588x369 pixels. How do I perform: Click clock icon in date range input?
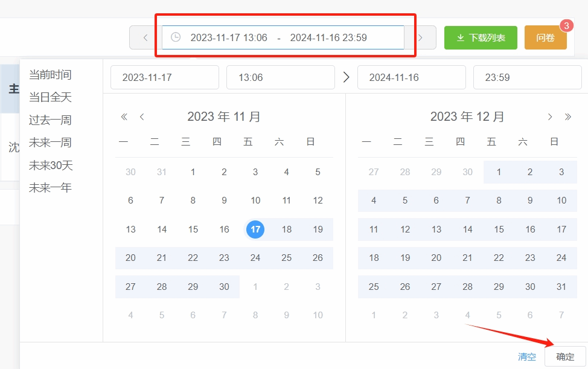pos(176,37)
